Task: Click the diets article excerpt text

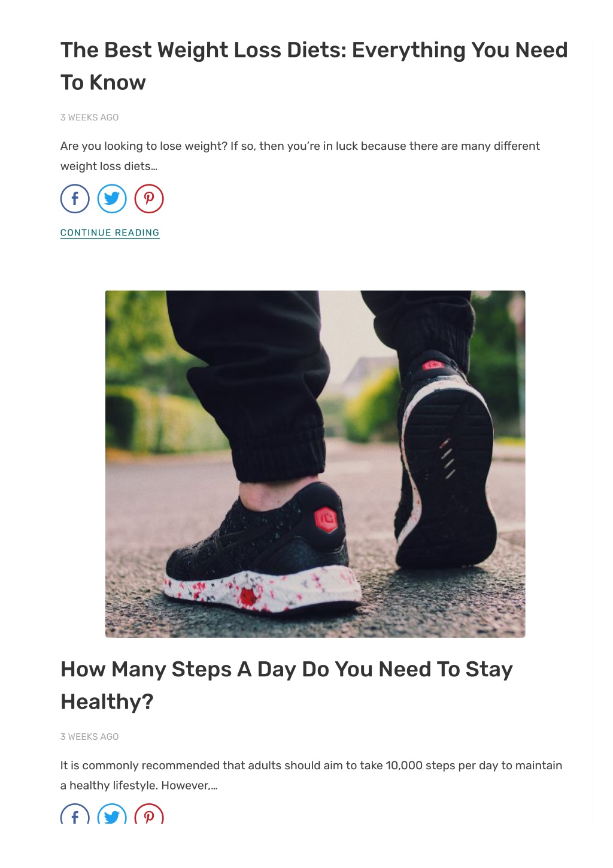Action: [x=300, y=156]
